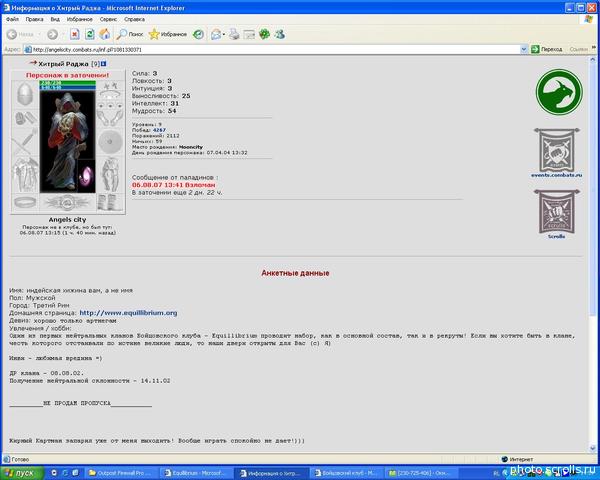Open the http://www.equilibrium.org homepage link
The width and height of the screenshot is (600, 480).
click(128, 313)
